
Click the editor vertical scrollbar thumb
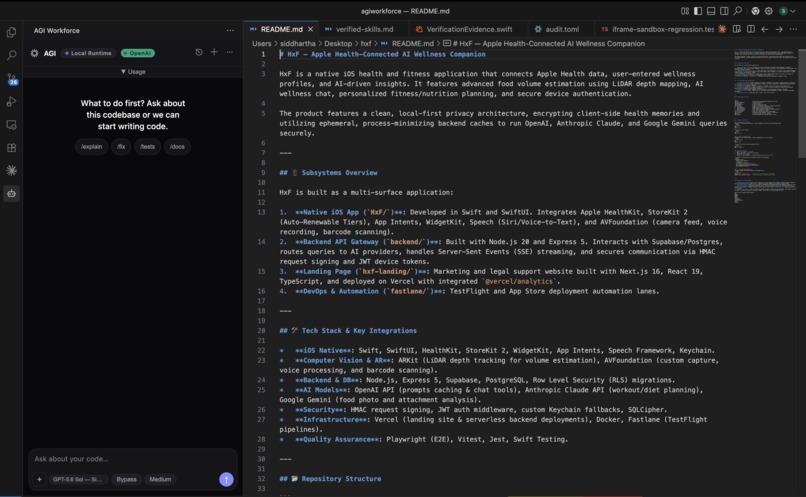tap(801, 103)
